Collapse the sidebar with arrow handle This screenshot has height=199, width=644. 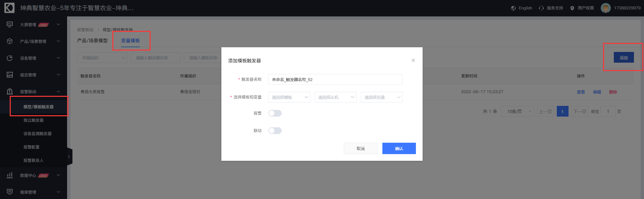69,156
